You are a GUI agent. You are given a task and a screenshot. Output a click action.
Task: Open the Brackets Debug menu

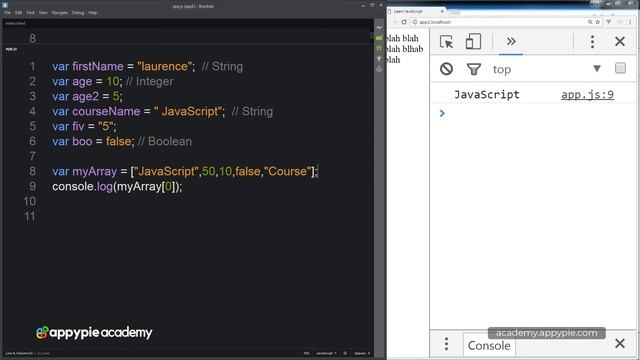click(78, 13)
